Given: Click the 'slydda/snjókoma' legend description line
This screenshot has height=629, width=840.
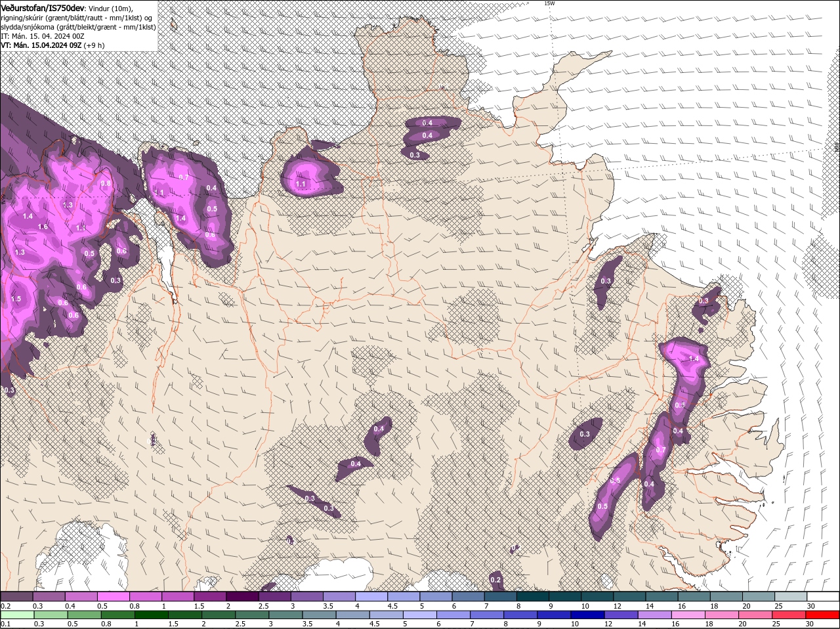Looking at the screenshot, I should (78, 26).
